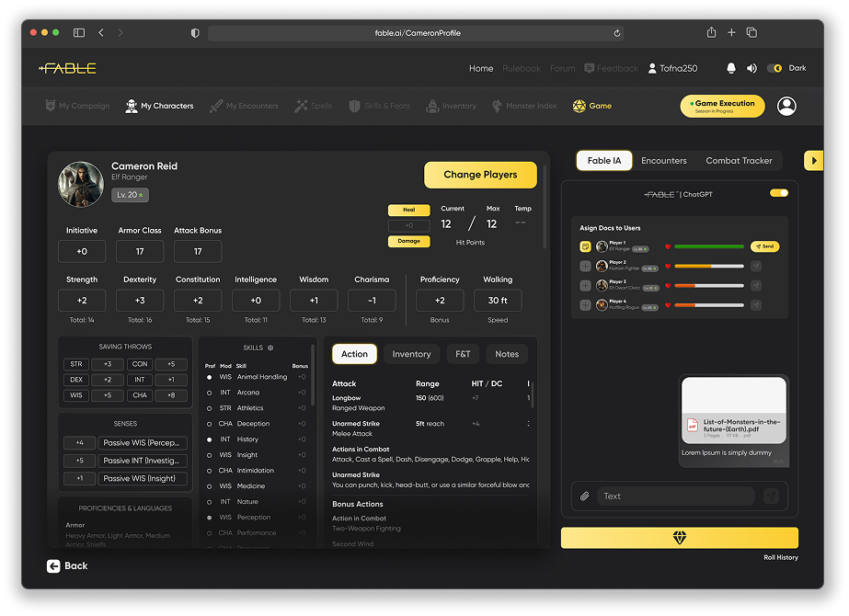Click the Skills settings gear icon
This screenshot has width=849, height=616.
[x=270, y=348]
